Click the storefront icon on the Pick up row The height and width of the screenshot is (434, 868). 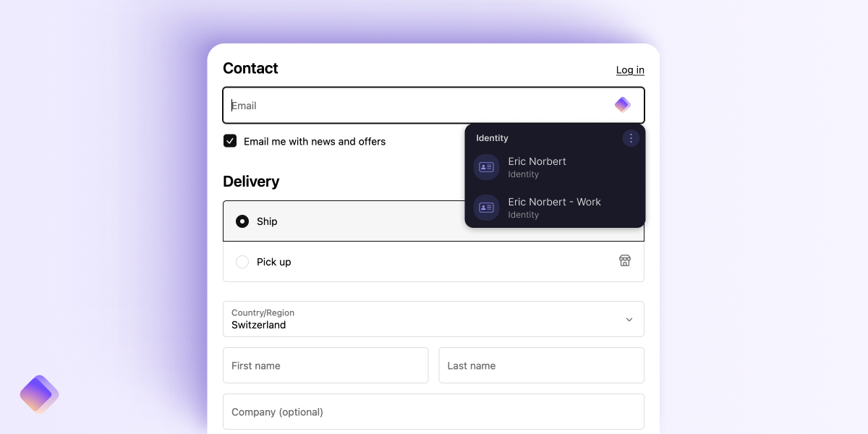624,260
